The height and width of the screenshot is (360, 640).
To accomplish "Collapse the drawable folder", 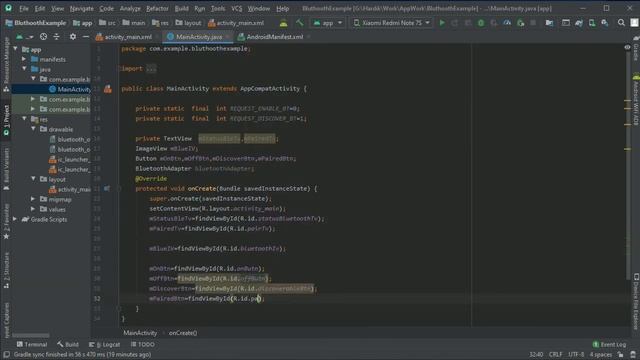I will [33, 129].
